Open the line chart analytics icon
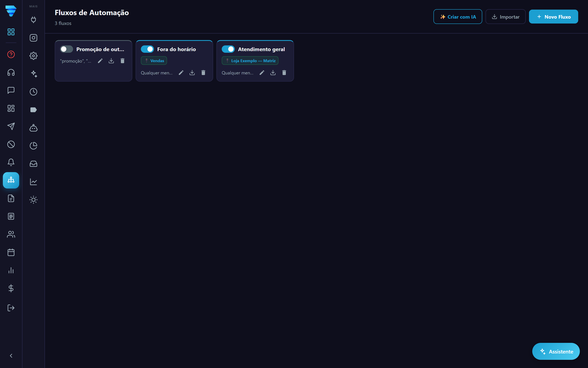Screen dimensions: 588x368 (x=33, y=182)
